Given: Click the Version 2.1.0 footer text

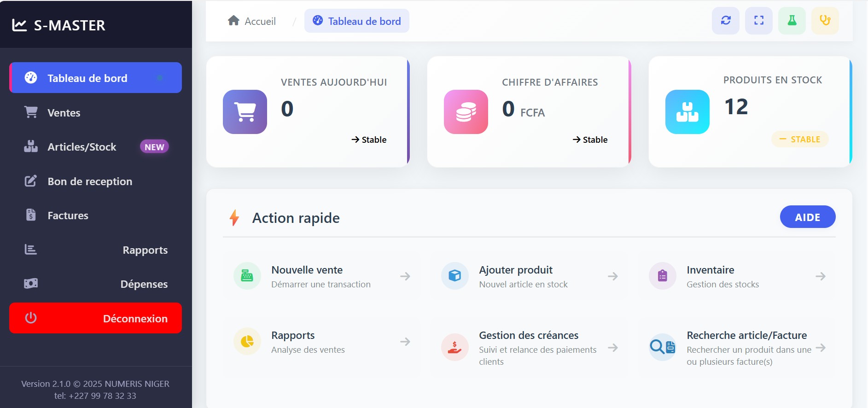Looking at the screenshot, I should click(x=95, y=384).
